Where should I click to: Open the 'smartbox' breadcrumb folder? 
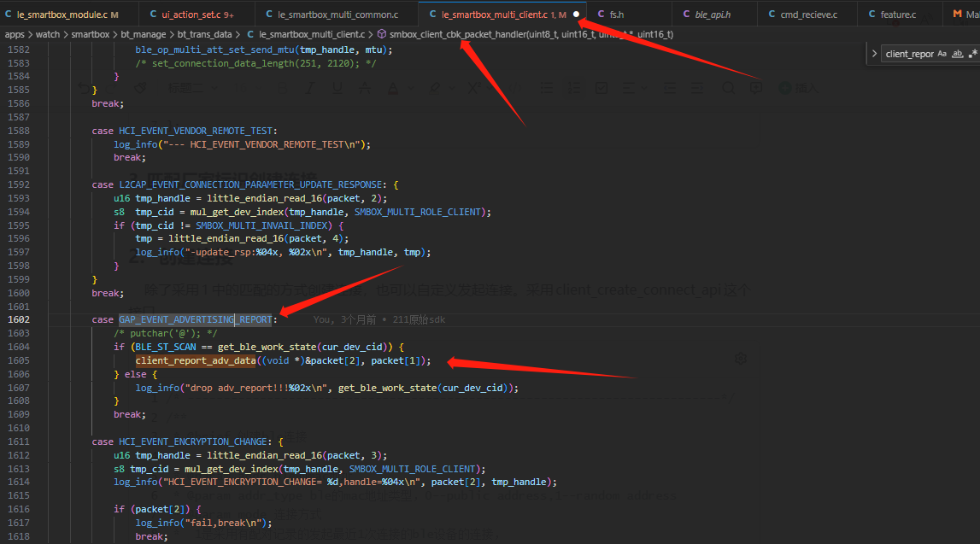click(x=90, y=34)
